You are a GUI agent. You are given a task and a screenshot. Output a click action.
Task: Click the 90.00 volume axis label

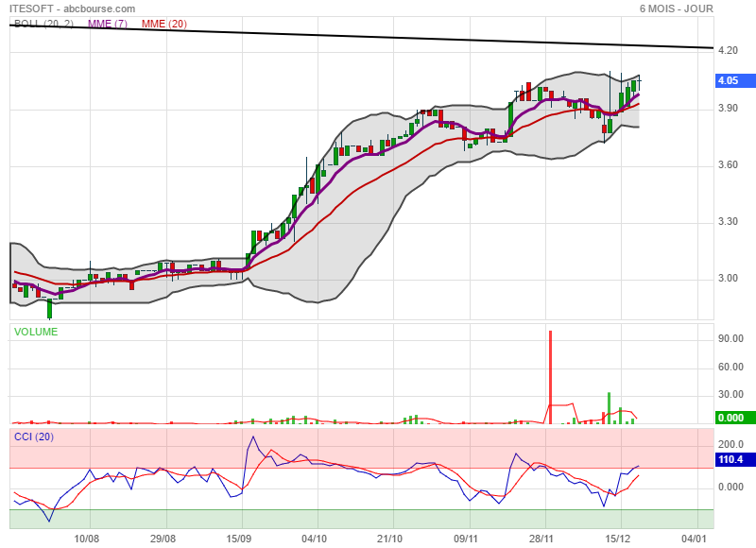click(x=730, y=338)
